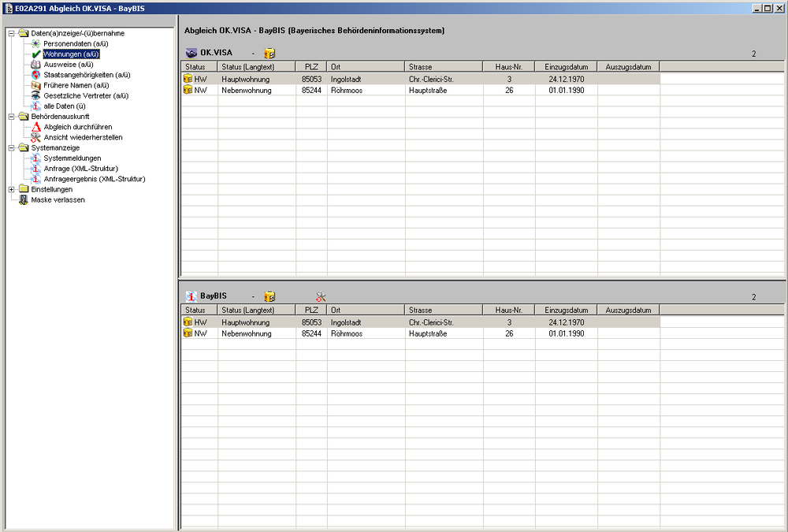Viewport: 788px width, 532px height.
Task: Sort OK.VISA table by PLZ column header
Action: [x=310, y=67]
